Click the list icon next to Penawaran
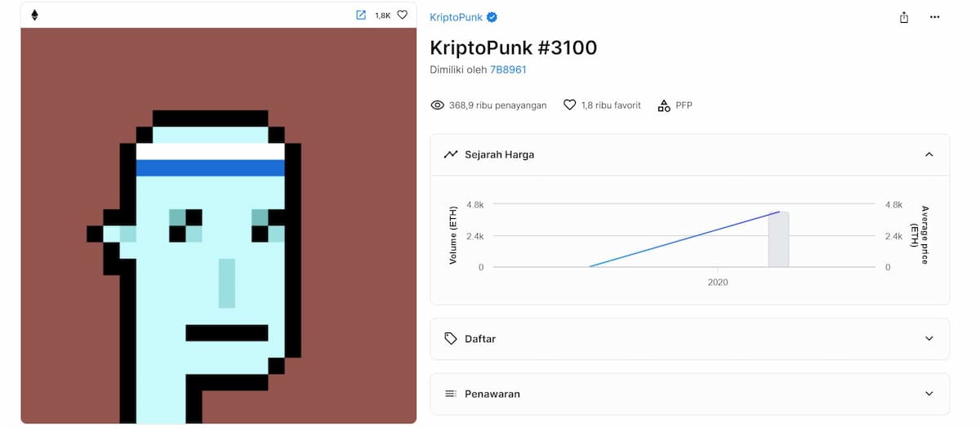This screenshot has height=428, width=980. (x=450, y=394)
